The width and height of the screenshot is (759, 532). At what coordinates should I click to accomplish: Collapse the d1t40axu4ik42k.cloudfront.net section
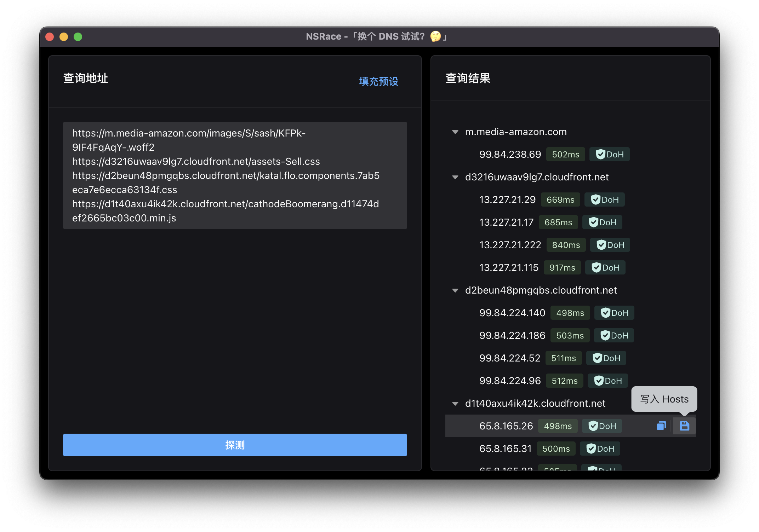(x=455, y=404)
